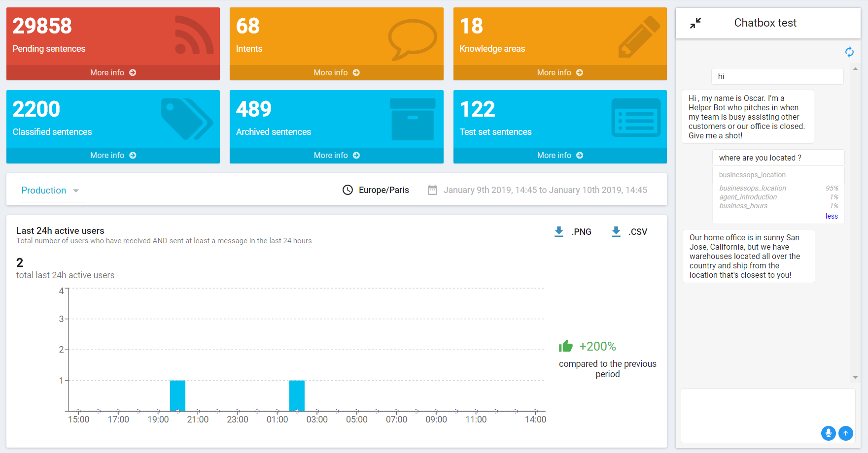Click the pencil icon on Knowledge areas card
The height and width of the screenshot is (453, 868).
click(639, 37)
